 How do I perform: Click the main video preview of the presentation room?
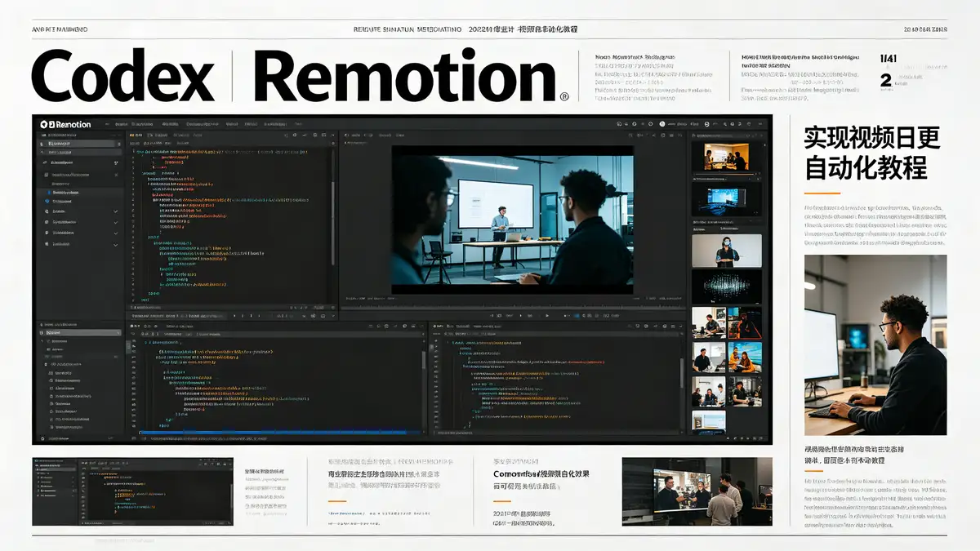tap(513, 220)
